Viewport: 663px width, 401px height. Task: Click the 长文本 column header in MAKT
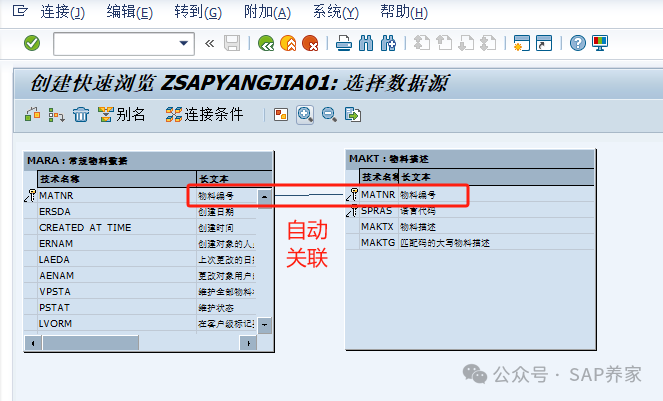[496, 177]
